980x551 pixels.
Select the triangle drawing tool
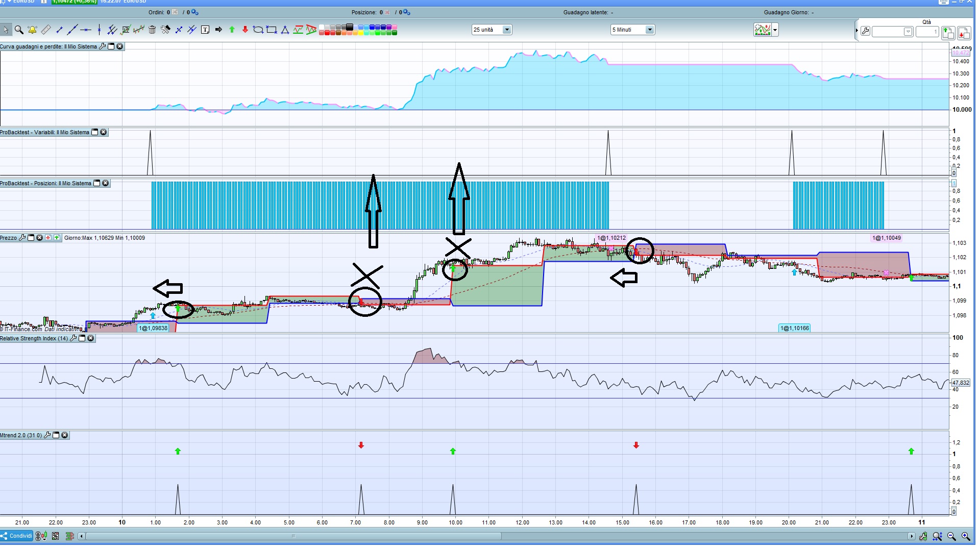click(x=285, y=30)
